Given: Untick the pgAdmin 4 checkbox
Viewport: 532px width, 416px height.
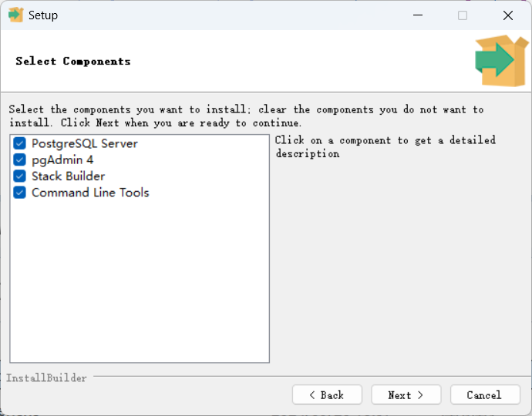Looking at the screenshot, I should coord(20,160).
